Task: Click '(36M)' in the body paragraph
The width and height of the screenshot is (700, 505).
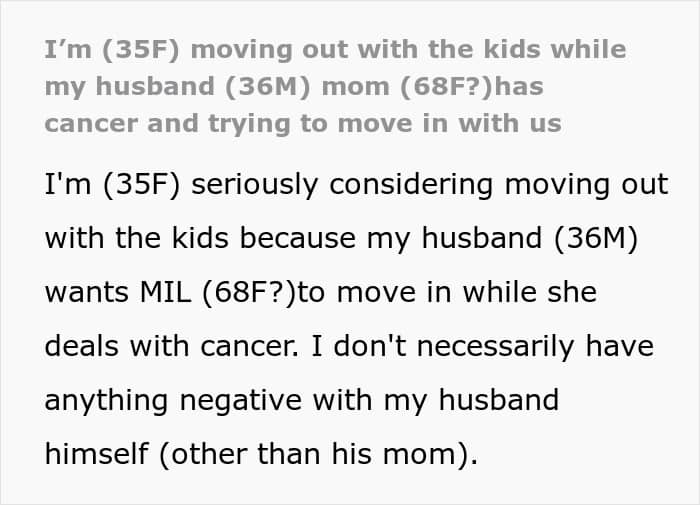Action: pyautogui.click(x=596, y=238)
